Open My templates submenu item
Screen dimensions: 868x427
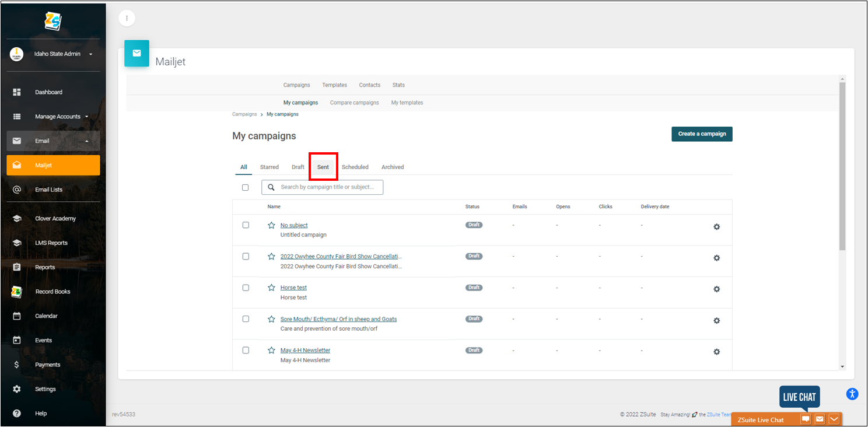[x=407, y=103]
